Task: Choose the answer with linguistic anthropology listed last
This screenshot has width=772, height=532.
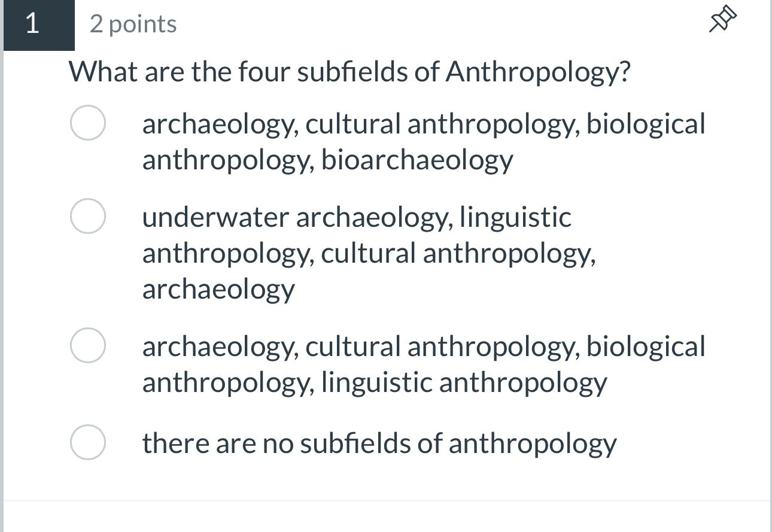Action: pos(87,345)
